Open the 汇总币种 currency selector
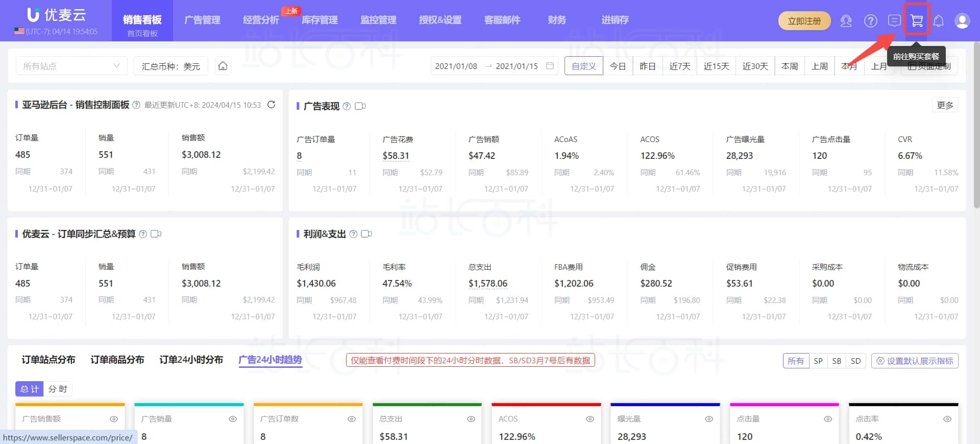980x444 pixels. [171, 66]
